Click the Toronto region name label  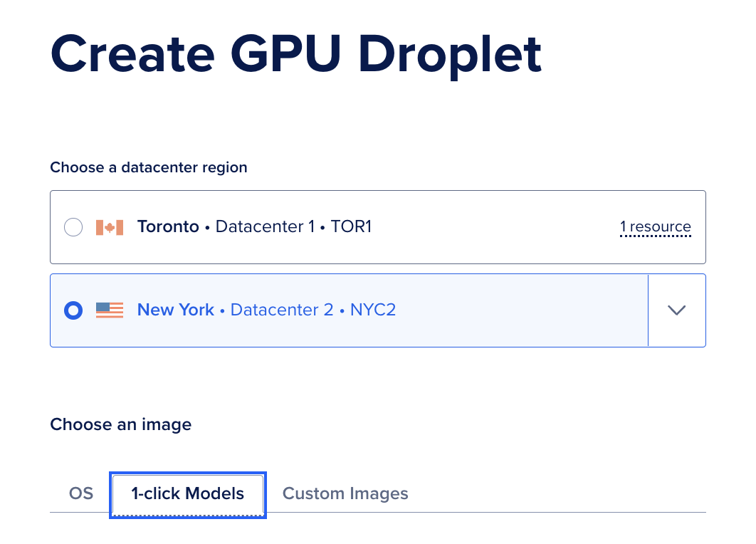[168, 226]
